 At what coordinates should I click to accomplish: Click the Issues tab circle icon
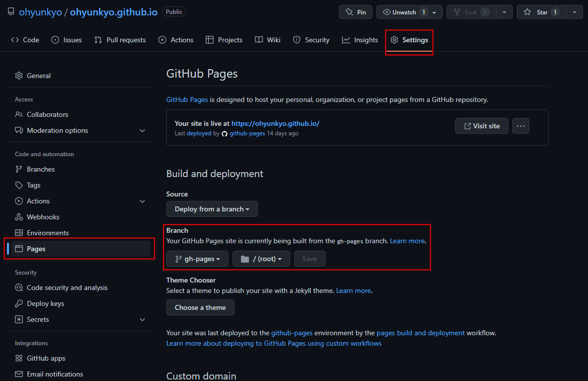pyautogui.click(x=55, y=40)
